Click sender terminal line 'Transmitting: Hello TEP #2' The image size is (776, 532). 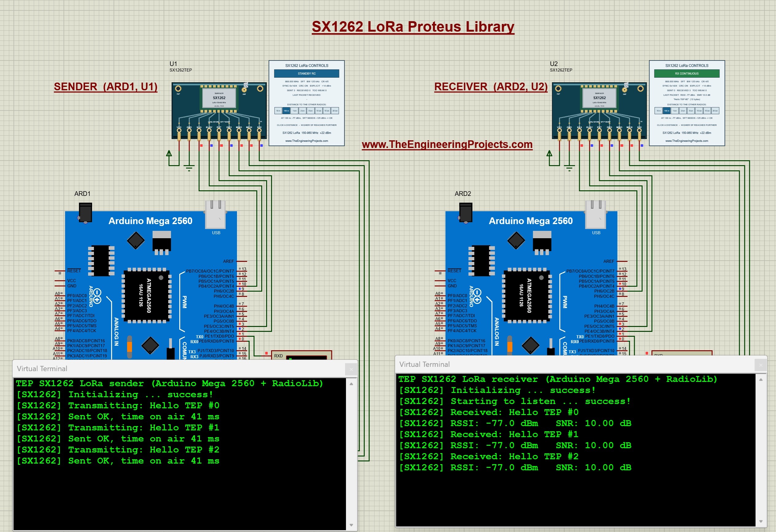click(x=118, y=450)
